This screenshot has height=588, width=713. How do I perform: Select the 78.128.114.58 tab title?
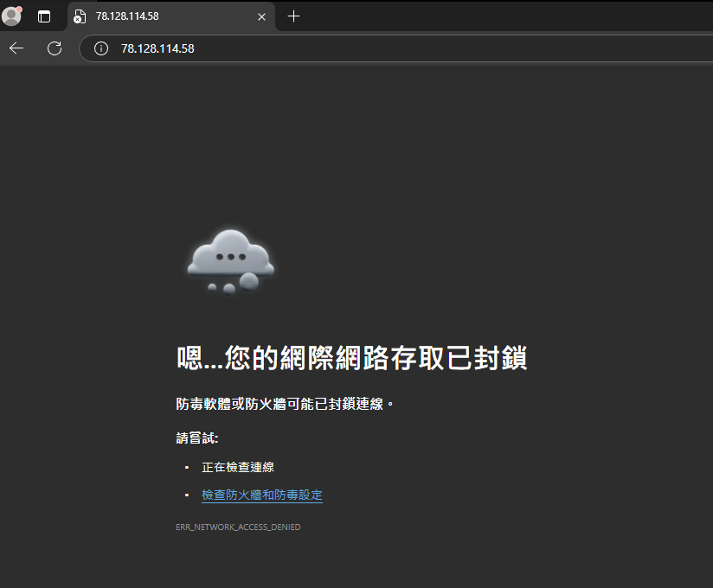pos(127,16)
